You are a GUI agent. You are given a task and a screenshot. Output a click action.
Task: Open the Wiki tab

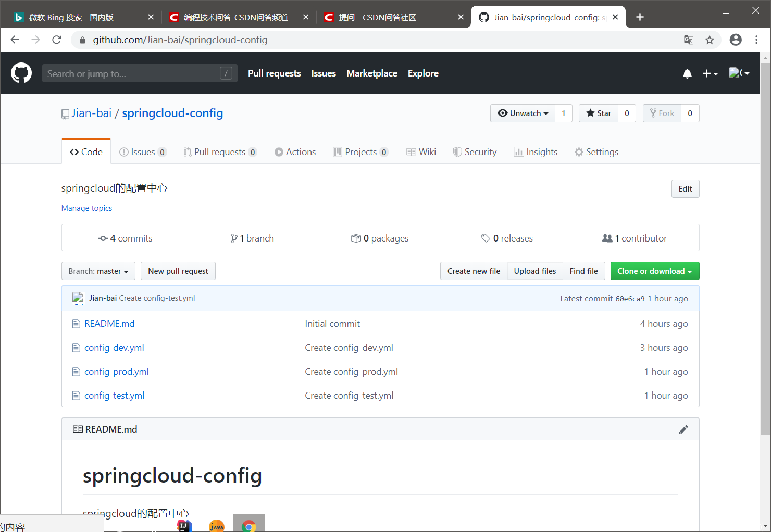click(421, 152)
